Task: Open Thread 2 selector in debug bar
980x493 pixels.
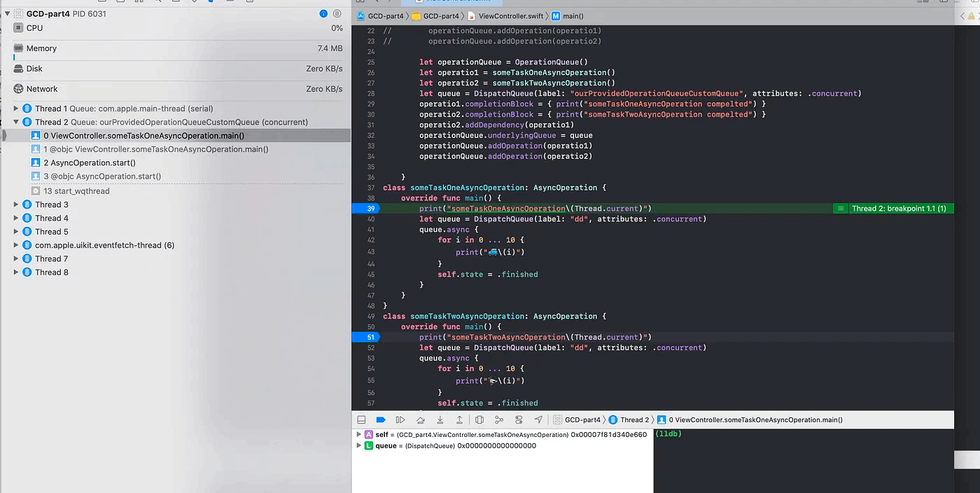Action: click(629, 419)
